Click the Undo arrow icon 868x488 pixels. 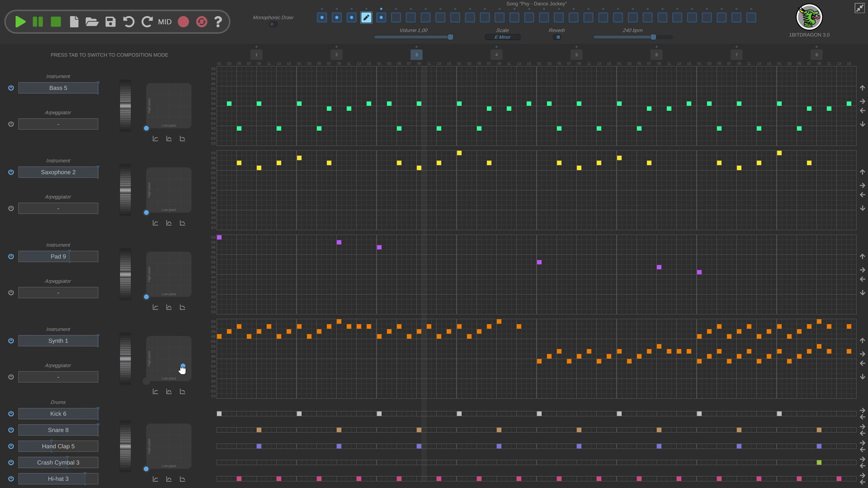tap(129, 22)
